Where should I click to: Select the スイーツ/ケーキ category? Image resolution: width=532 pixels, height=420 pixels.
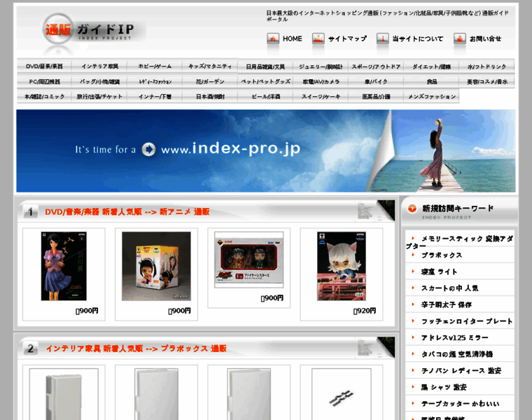pos(321,97)
